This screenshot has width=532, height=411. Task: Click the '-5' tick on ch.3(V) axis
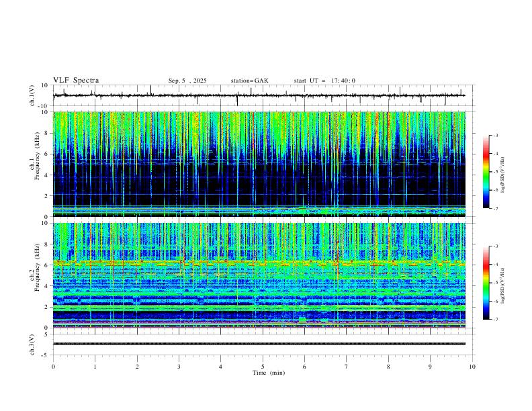pos(46,355)
